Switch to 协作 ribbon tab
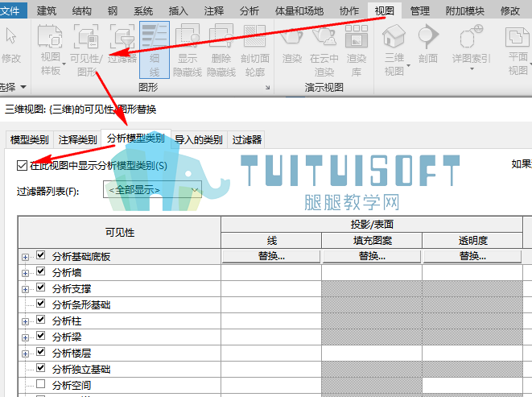The height and width of the screenshot is (397, 532). pyautogui.click(x=349, y=10)
